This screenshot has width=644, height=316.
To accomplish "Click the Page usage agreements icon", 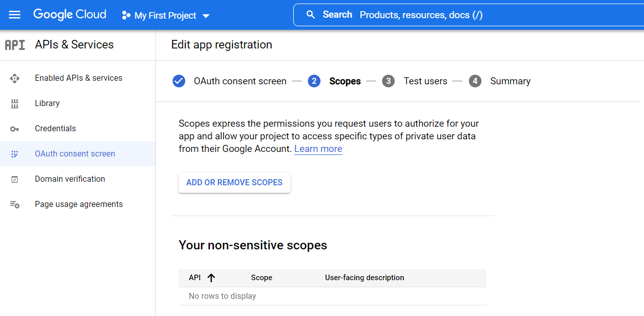I will click(x=15, y=204).
